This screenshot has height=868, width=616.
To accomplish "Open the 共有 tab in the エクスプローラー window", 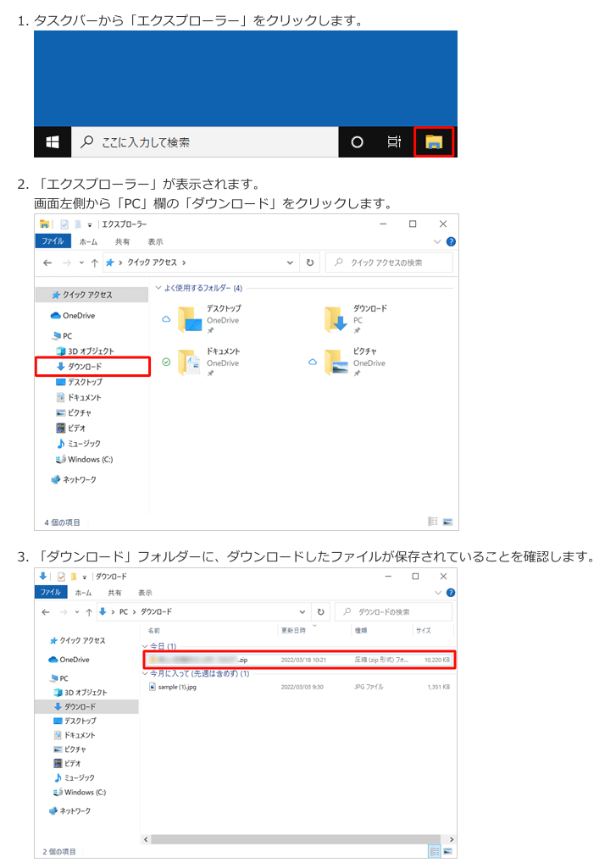I will pos(122,242).
